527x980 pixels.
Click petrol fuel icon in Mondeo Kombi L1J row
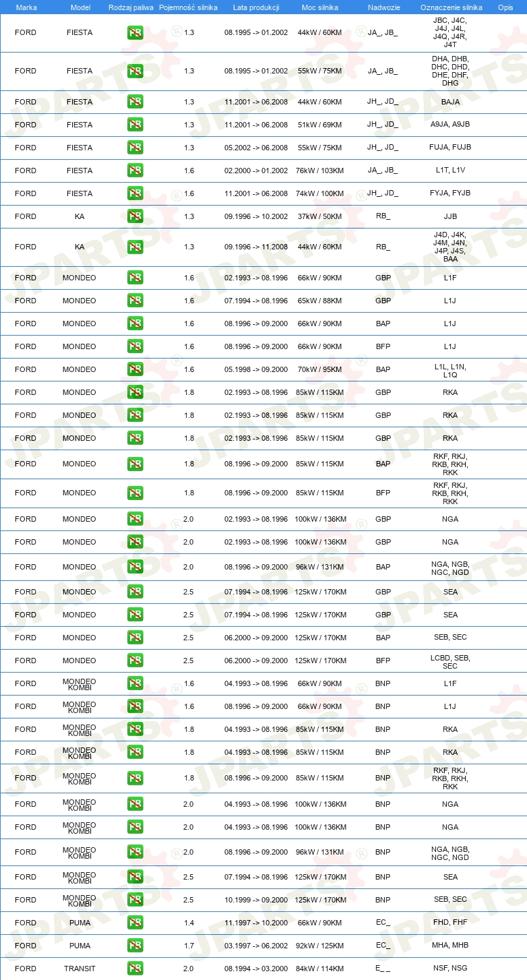(135, 706)
